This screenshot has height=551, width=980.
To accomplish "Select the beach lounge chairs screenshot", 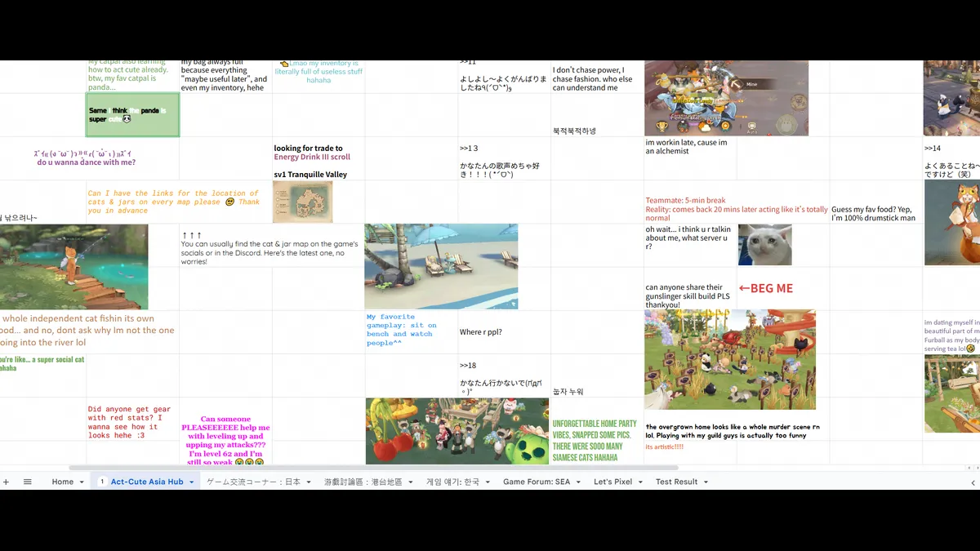I will pyautogui.click(x=441, y=266).
